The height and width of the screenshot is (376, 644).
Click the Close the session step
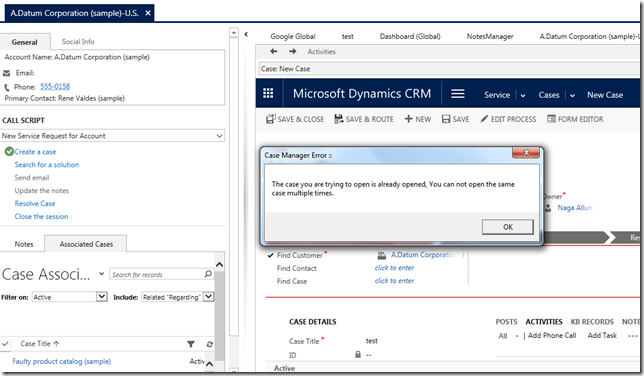tap(41, 217)
